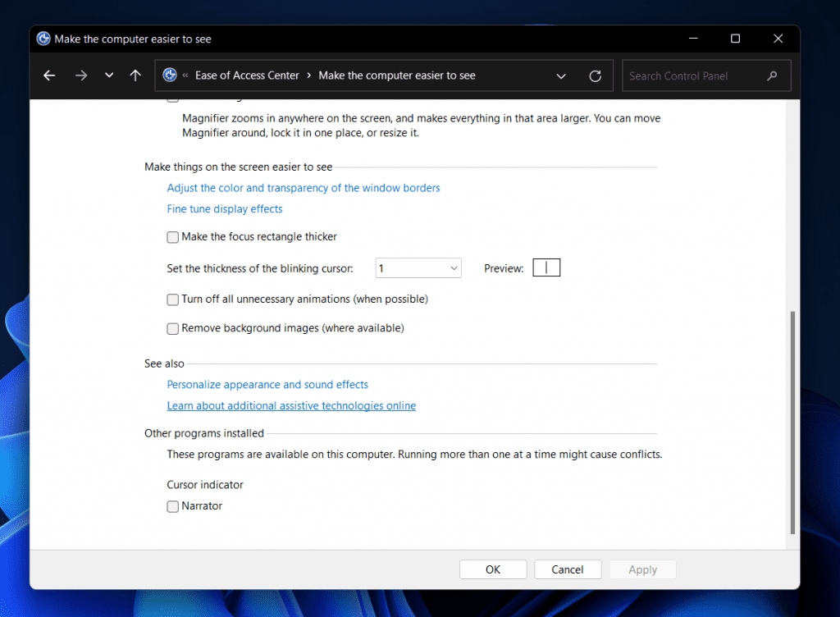Viewport: 840px width, 617px height.
Task: Click the cursor thickness preview box
Action: [546, 267]
